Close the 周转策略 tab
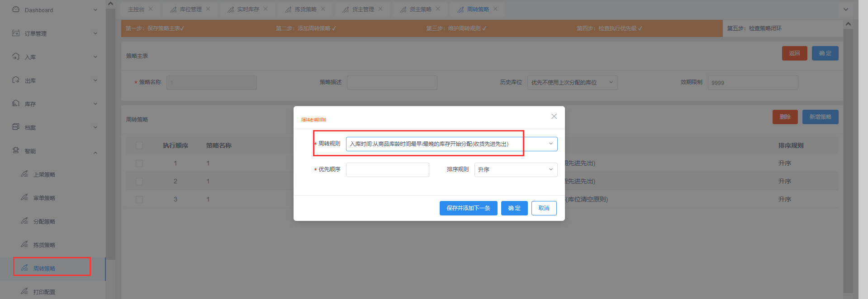The image size is (868, 299). click(495, 9)
